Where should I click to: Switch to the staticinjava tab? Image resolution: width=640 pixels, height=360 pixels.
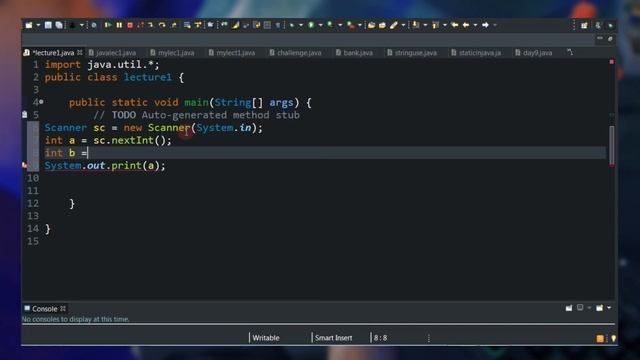[x=476, y=53]
